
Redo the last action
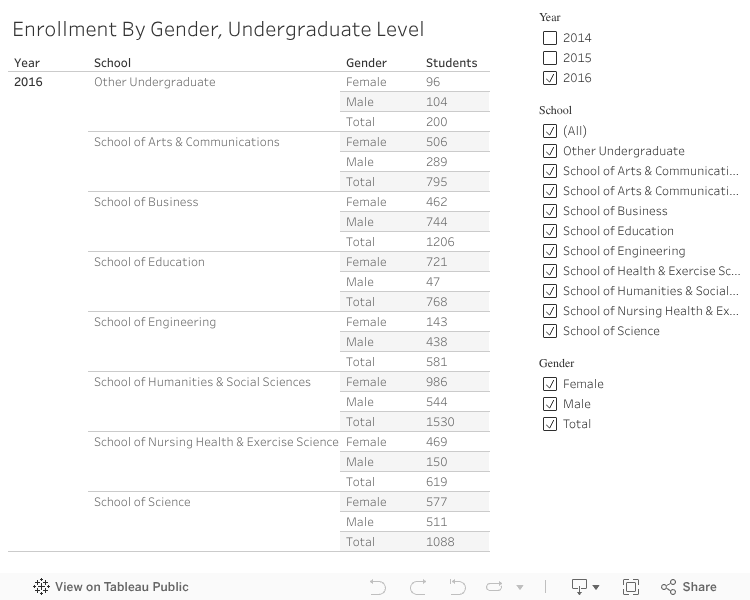tap(418, 587)
